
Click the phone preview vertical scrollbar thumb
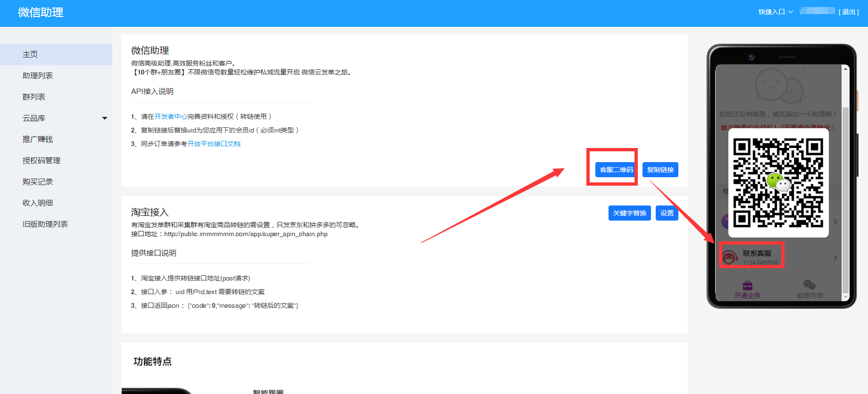click(845, 200)
